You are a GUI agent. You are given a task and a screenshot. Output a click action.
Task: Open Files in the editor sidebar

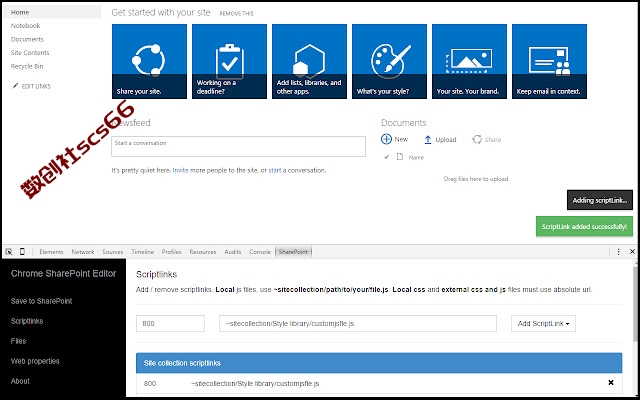pyautogui.click(x=18, y=341)
